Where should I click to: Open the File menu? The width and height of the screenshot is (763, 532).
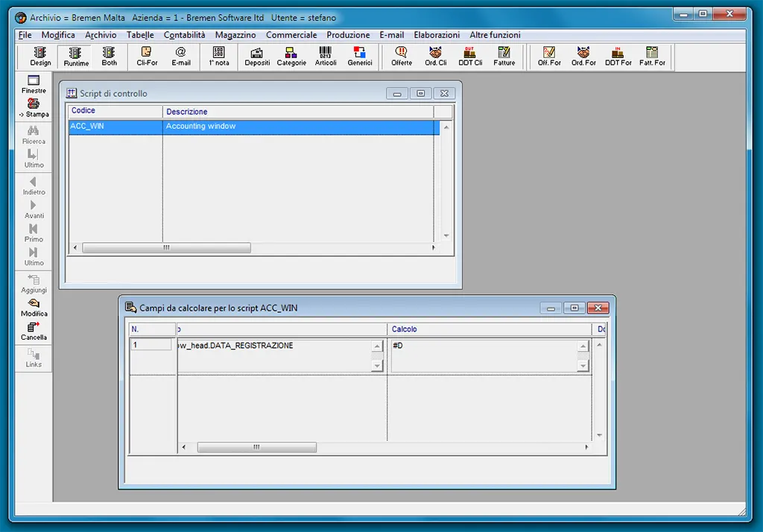click(x=25, y=35)
